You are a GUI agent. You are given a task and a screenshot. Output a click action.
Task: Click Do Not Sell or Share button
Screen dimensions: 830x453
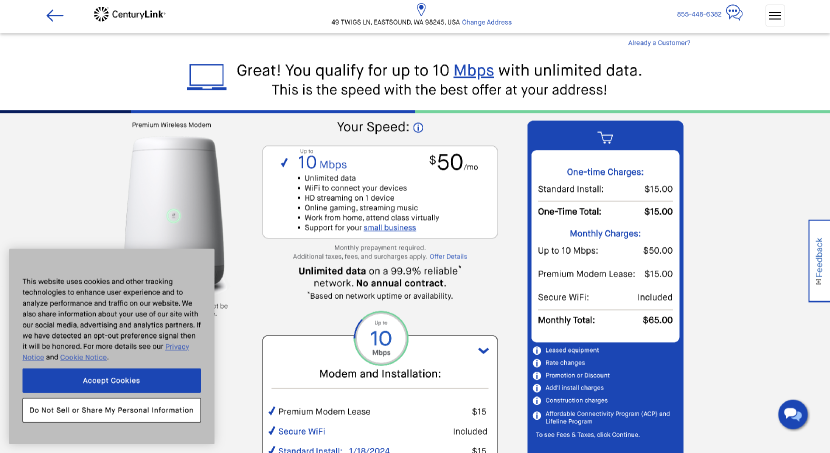click(x=112, y=410)
